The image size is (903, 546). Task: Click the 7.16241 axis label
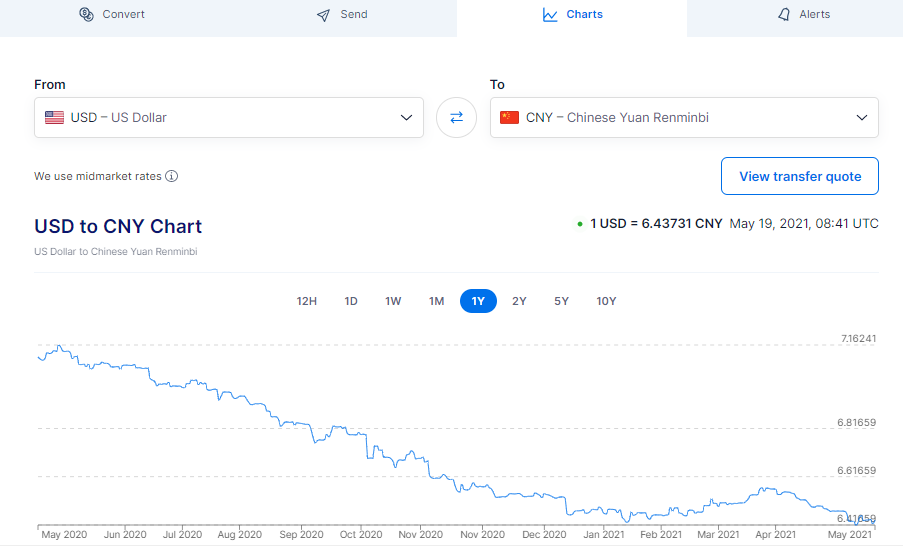click(858, 339)
